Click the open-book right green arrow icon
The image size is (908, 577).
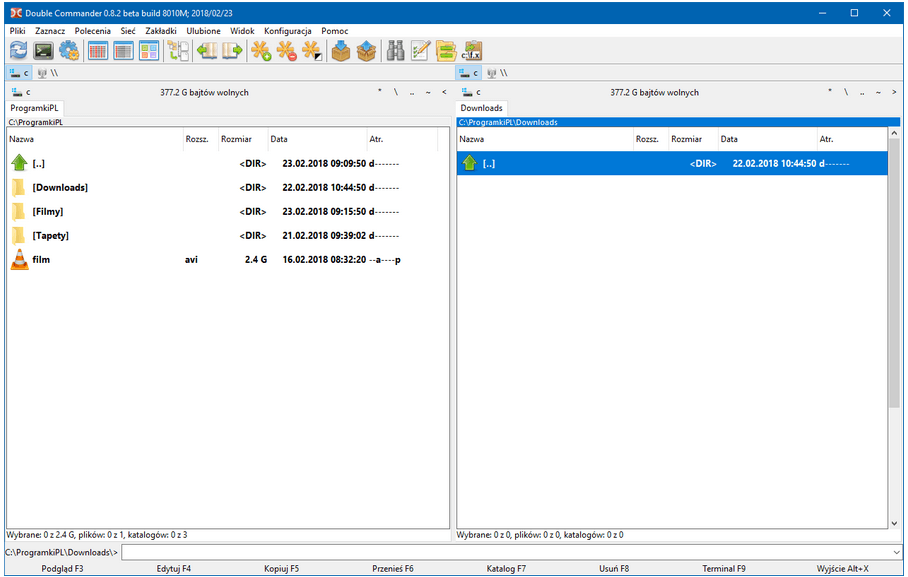pyautogui.click(x=232, y=51)
